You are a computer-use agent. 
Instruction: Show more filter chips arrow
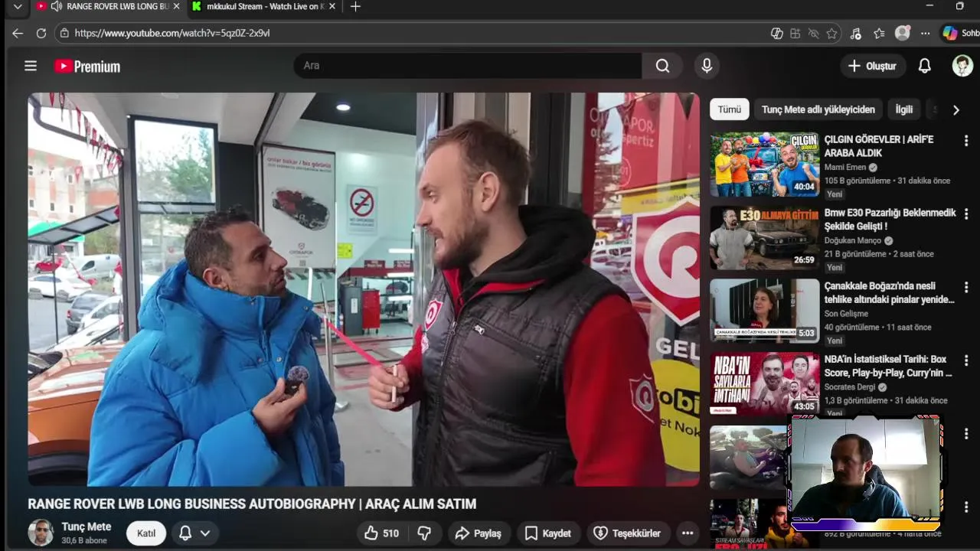coord(955,110)
